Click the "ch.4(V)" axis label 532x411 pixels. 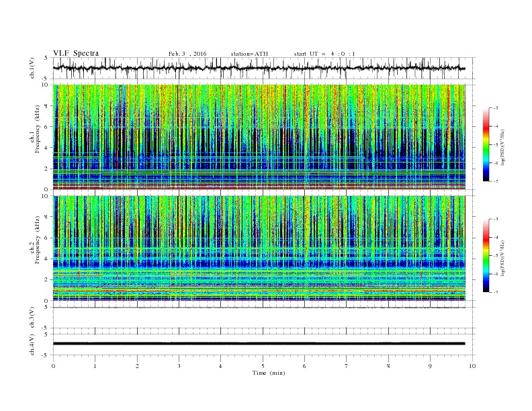[32, 345]
